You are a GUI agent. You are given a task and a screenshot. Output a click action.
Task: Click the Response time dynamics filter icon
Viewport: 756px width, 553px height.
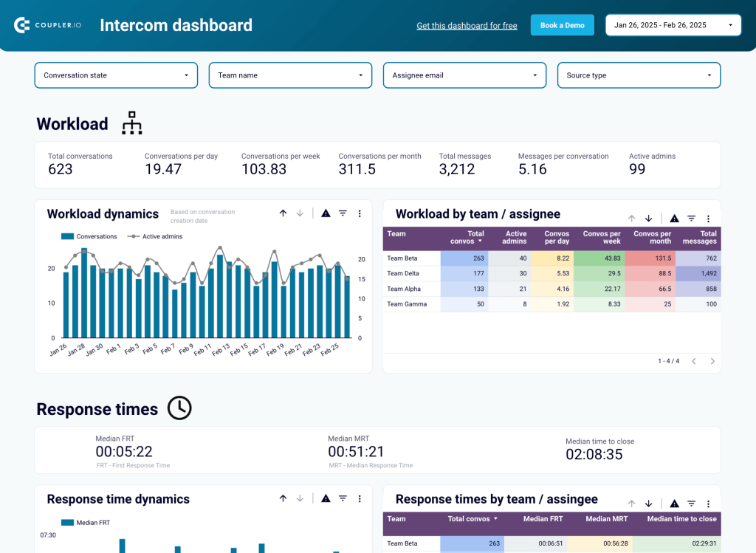343,498
